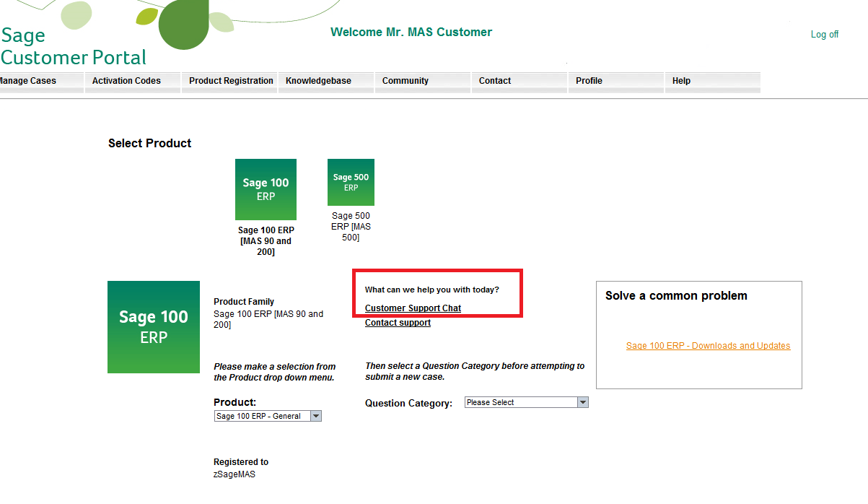Open the Question Category dropdown

pyautogui.click(x=582, y=402)
